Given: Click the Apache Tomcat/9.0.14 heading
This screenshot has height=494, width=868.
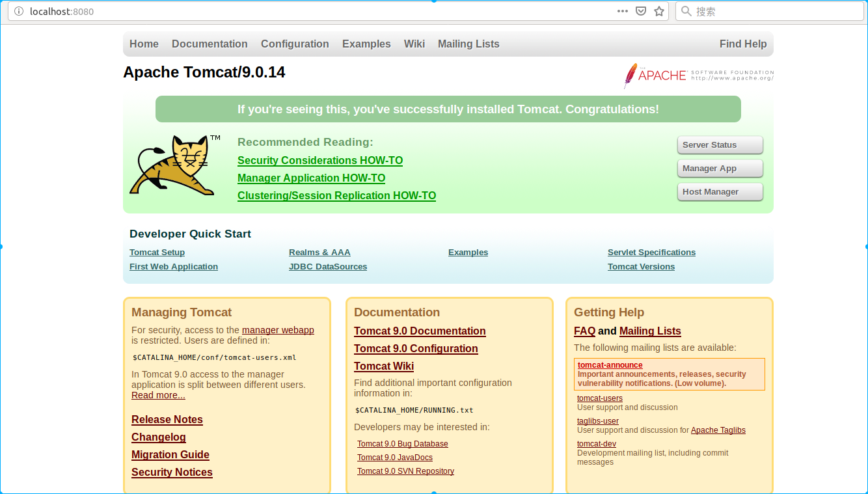Looking at the screenshot, I should coord(204,72).
